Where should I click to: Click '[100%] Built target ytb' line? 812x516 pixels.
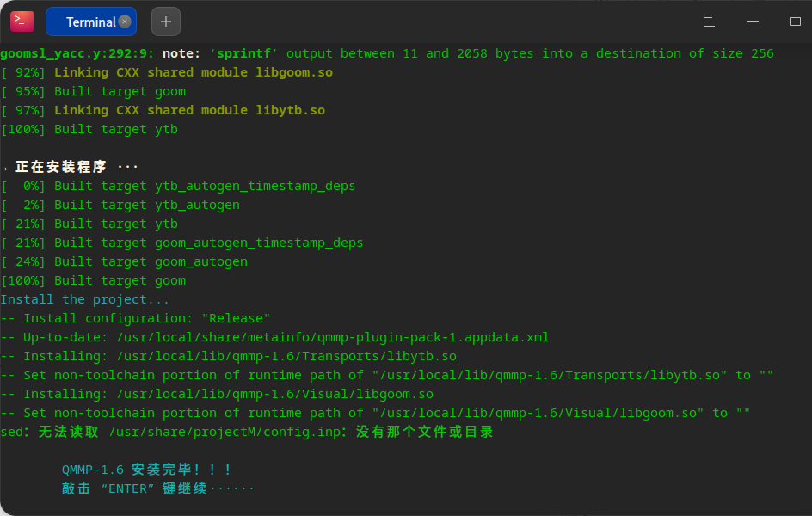[89, 129]
